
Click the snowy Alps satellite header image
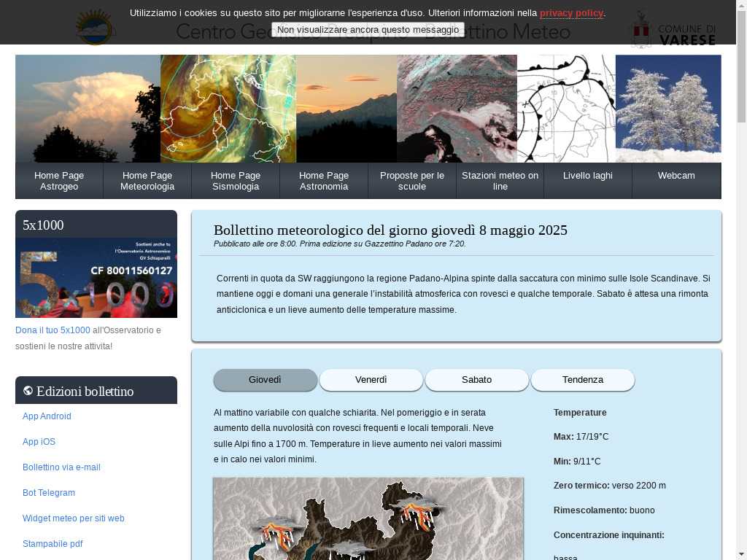pyautogui.click(x=457, y=109)
